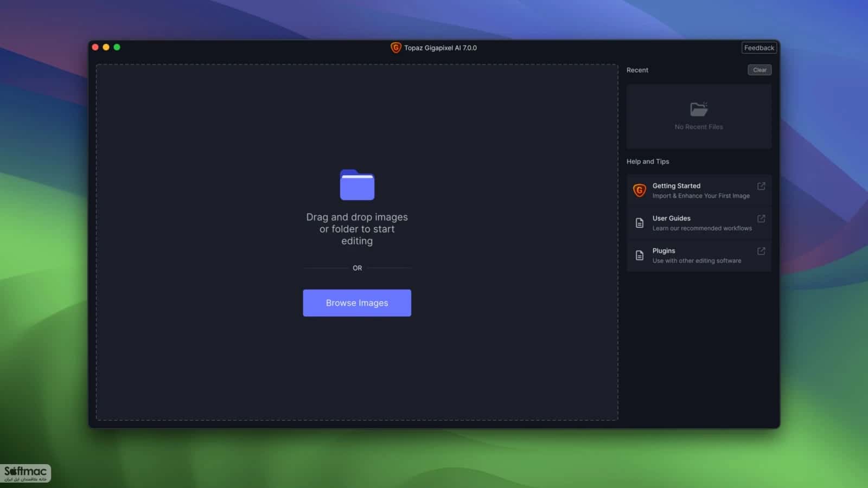The height and width of the screenshot is (488, 868).
Task: Open external link icon for User Guides
Action: [761, 219]
